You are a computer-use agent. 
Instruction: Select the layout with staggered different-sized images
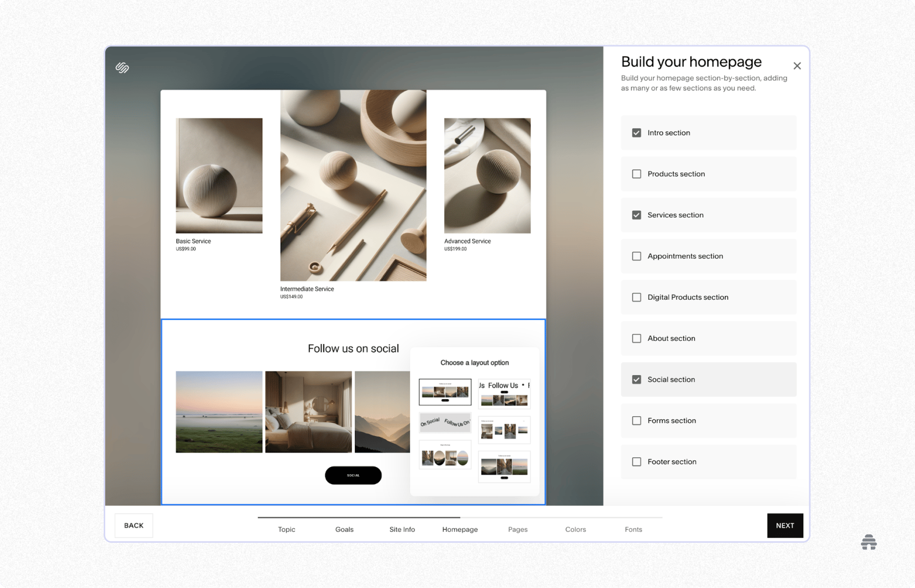[504, 430]
